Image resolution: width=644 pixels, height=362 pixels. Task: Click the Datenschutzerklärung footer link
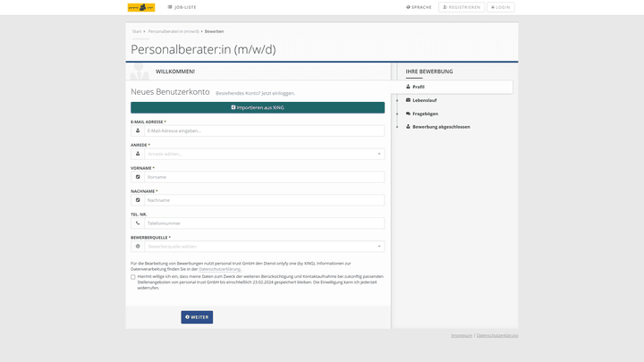[497, 335]
